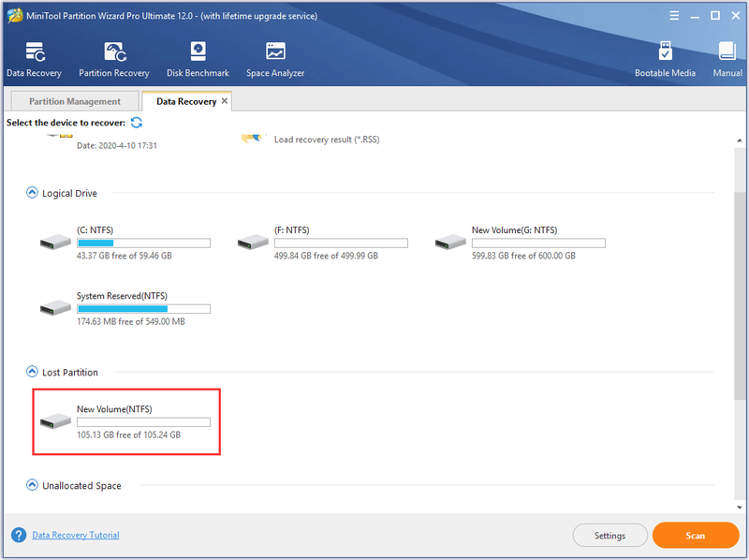Start the Scan

click(x=696, y=535)
